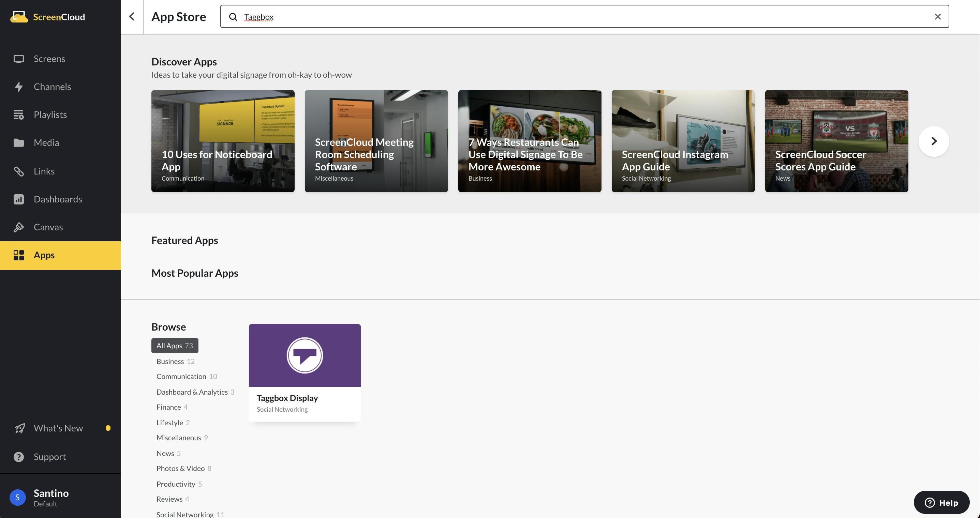Select the All Apps 73 filter
The height and width of the screenshot is (518, 980).
coord(175,346)
